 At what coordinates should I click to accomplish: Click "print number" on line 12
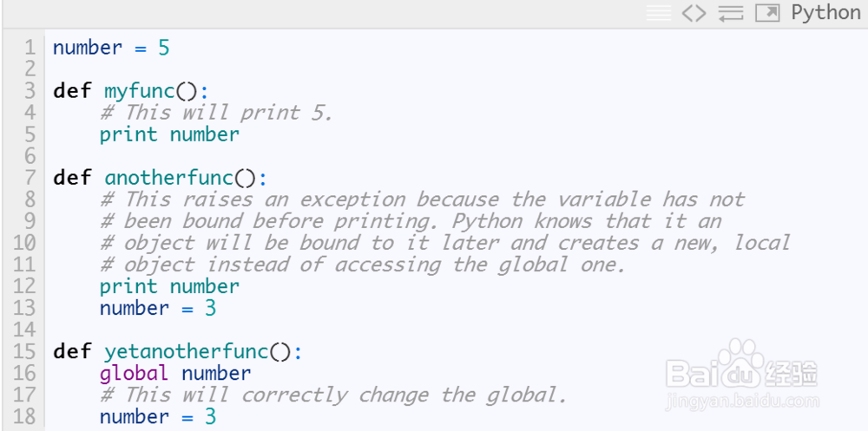pyautogui.click(x=169, y=286)
